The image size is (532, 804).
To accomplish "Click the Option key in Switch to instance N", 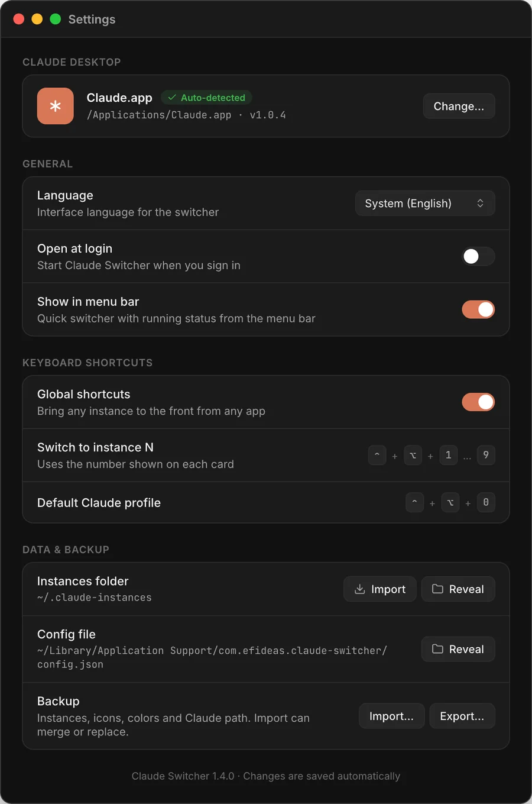I will click(413, 455).
